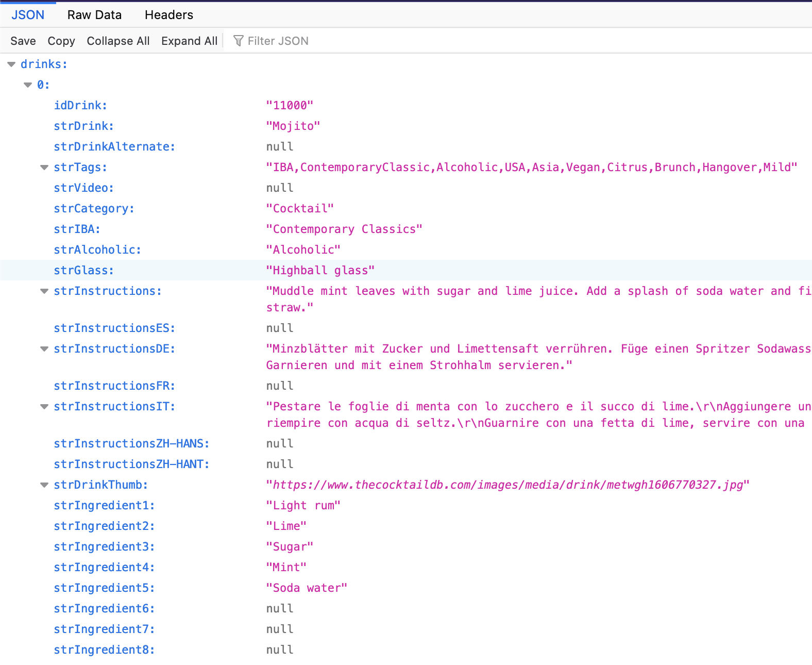Collapse the 0 array item

coord(28,85)
